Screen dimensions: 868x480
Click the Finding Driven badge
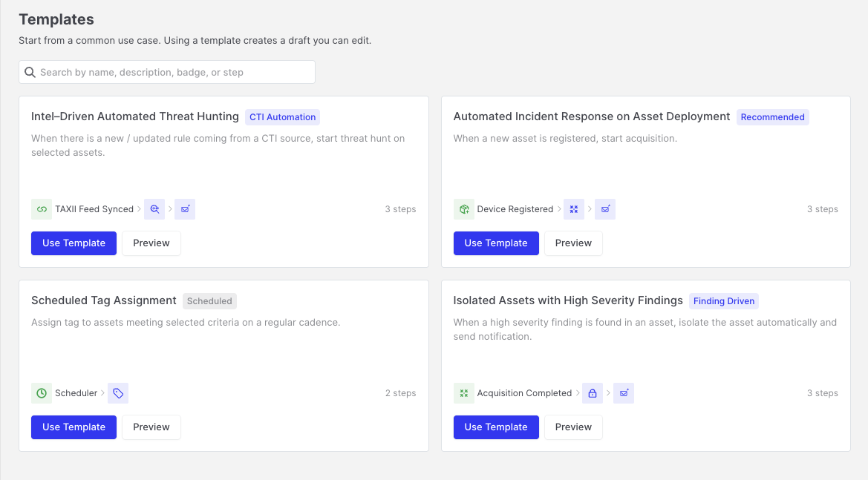pyautogui.click(x=723, y=301)
